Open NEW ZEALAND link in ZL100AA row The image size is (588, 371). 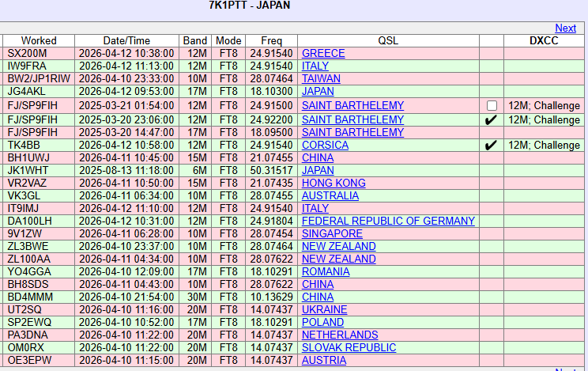[338, 259]
